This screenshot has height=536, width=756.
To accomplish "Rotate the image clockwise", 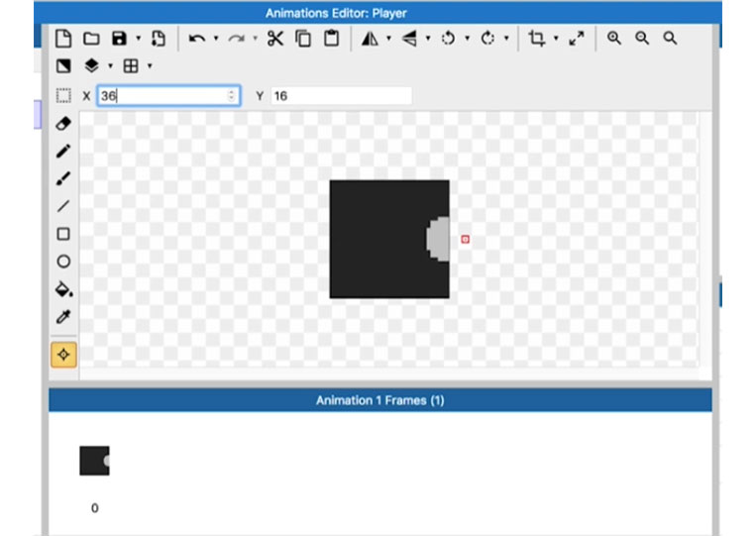I will (487, 38).
